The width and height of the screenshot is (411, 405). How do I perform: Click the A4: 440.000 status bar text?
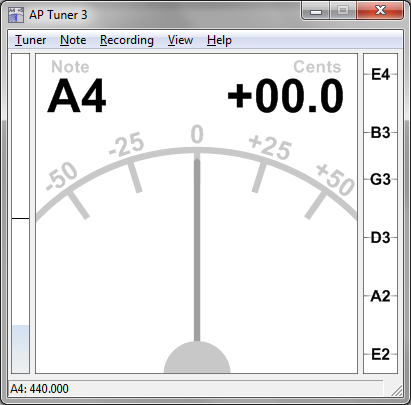pyautogui.click(x=39, y=389)
